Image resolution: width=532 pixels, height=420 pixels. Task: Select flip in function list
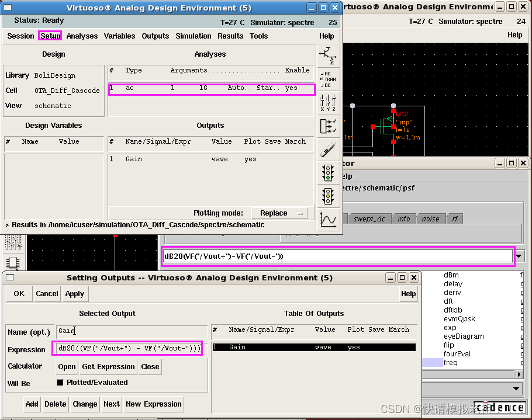pos(448,345)
